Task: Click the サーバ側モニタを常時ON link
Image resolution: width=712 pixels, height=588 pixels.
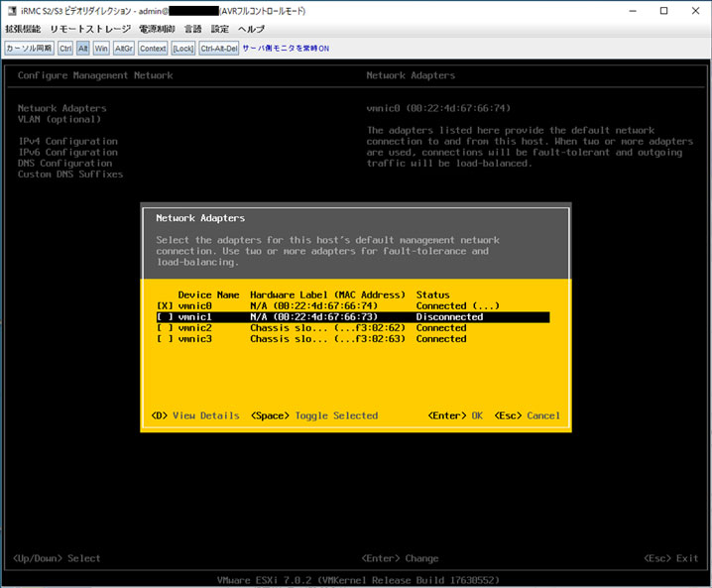Action: click(x=286, y=49)
